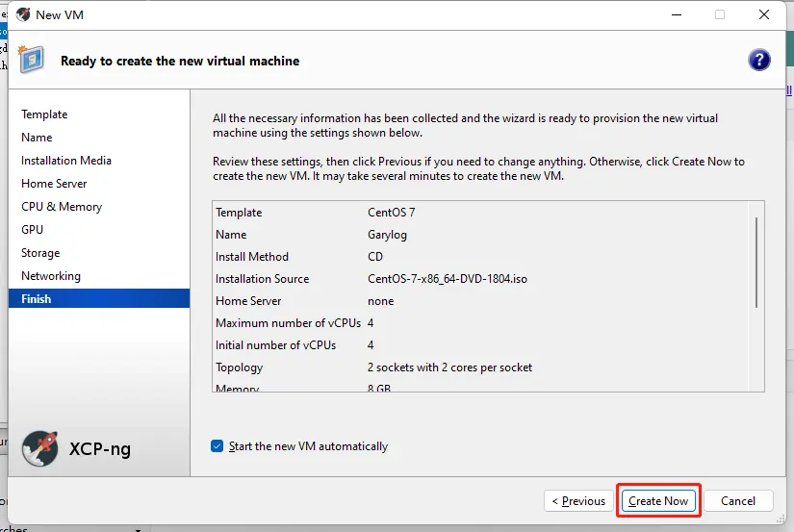The height and width of the screenshot is (532, 794).
Task: Click the XCP-ng rocket logo
Action: [x=40, y=448]
